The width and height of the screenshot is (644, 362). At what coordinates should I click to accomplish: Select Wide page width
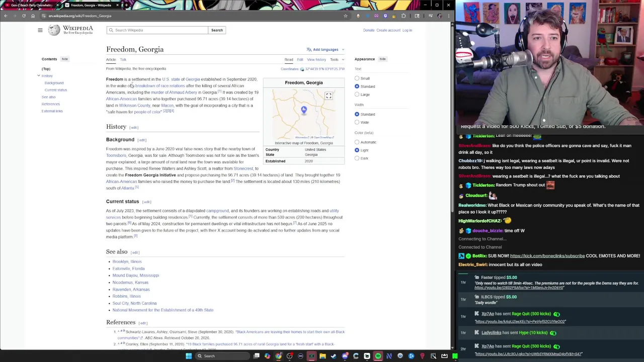pyautogui.click(x=357, y=122)
